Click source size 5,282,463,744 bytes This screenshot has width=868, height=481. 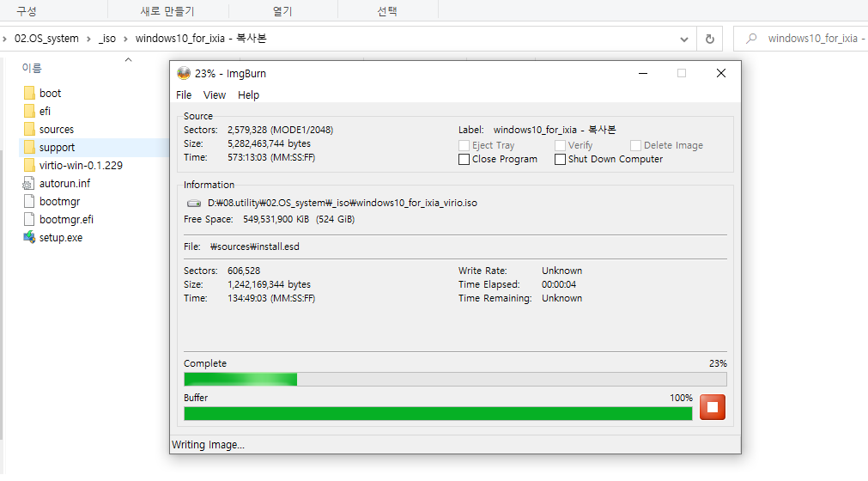pyautogui.click(x=269, y=144)
